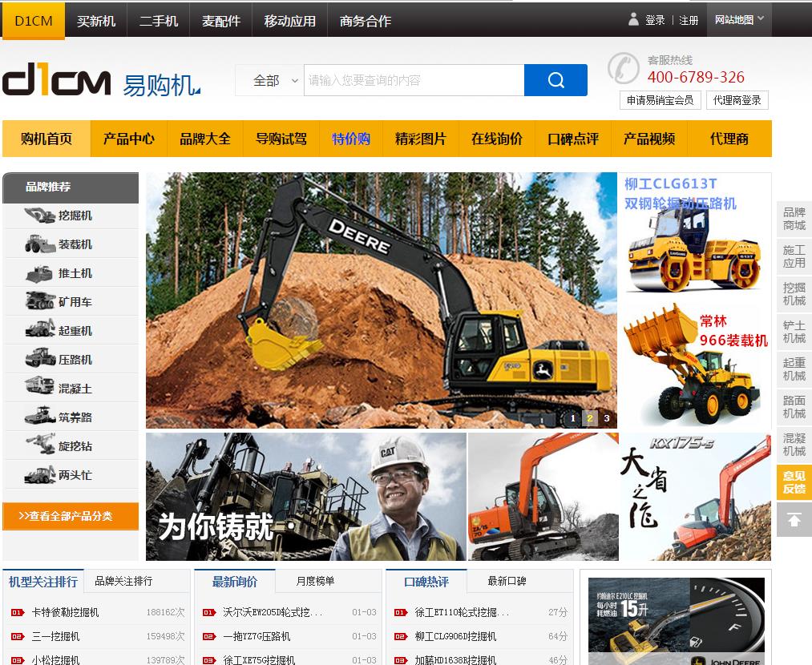This screenshot has height=665, width=812.
Task: Click the mining truck icon labeled 矿用车
Action: coord(39,301)
